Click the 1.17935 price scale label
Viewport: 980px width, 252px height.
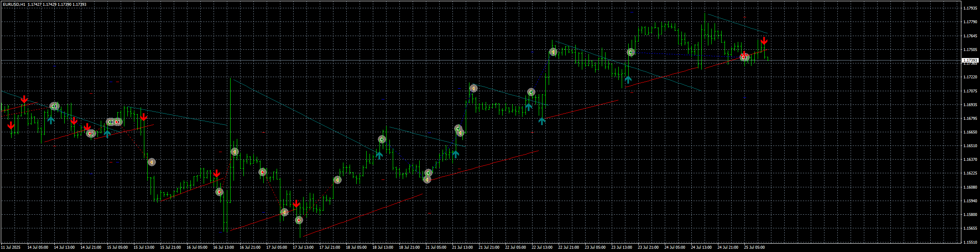point(970,8)
